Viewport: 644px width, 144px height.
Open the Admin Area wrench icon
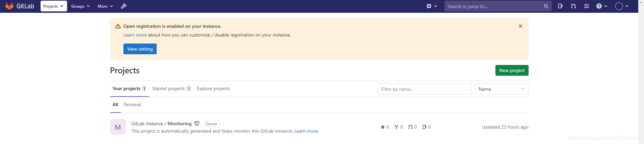(124, 6)
